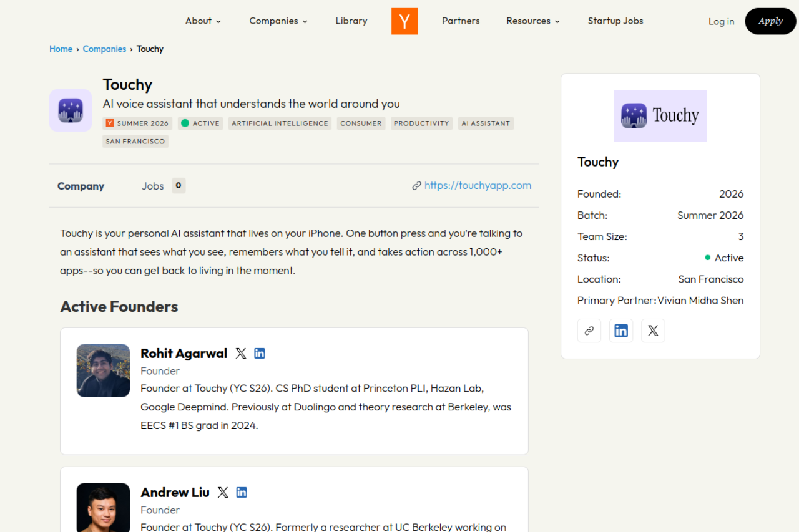
Task: Click the Jobs count badge showing 0
Action: (x=179, y=186)
